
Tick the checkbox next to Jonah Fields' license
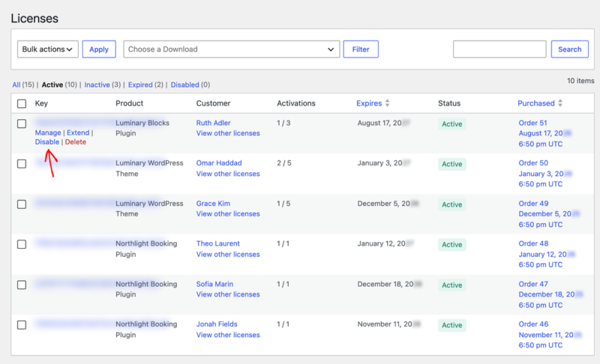(22, 325)
